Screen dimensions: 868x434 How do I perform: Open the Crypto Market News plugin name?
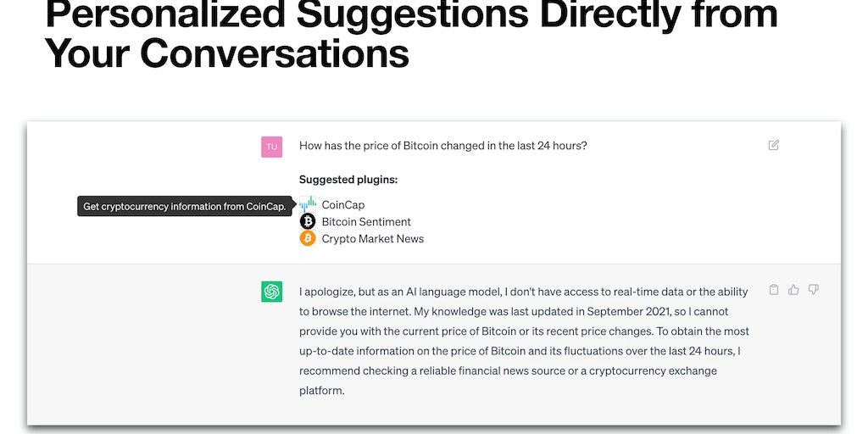click(372, 239)
